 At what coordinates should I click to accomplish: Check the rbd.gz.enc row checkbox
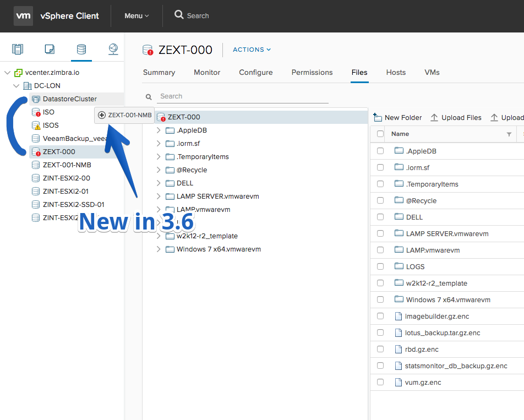(x=380, y=349)
